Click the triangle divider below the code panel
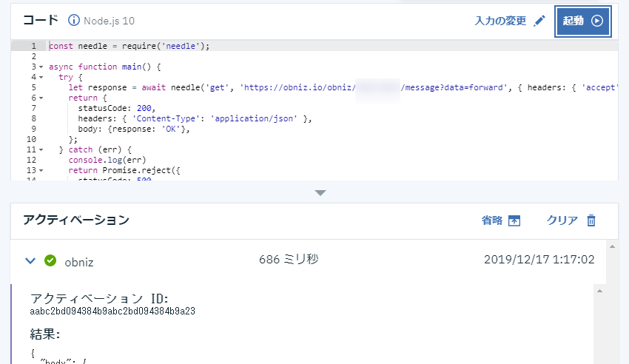 pyautogui.click(x=320, y=193)
